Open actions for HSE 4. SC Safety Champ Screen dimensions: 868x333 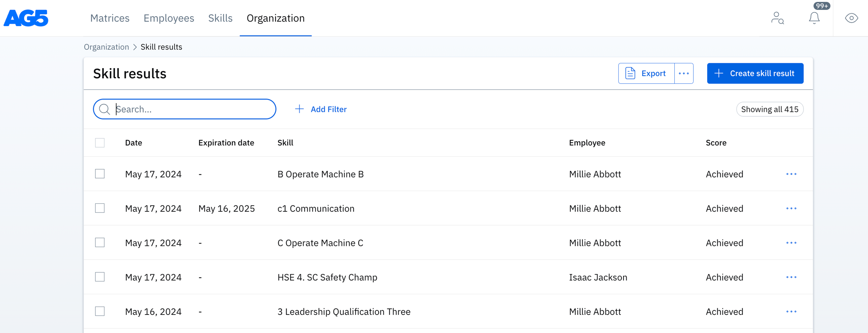tap(791, 277)
